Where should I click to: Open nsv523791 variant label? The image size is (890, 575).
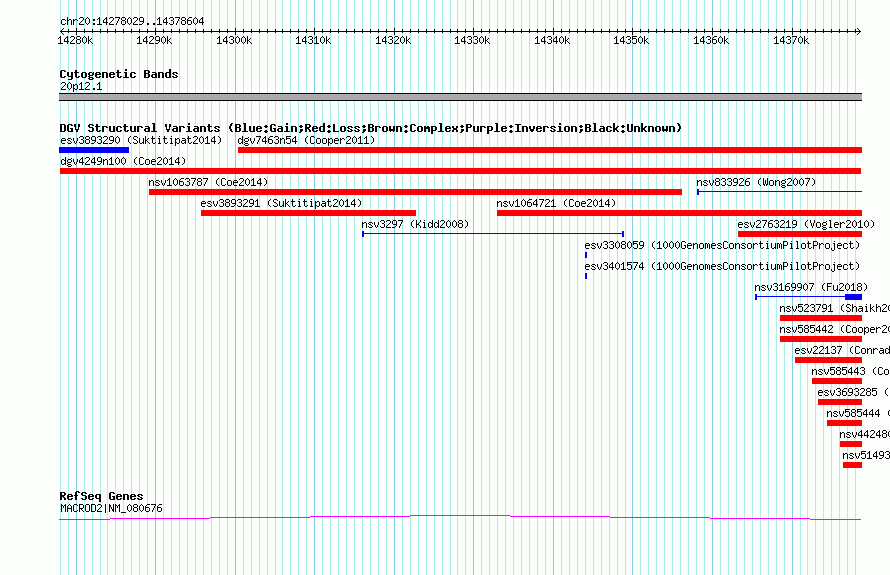pyautogui.click(x=834, y=308)
